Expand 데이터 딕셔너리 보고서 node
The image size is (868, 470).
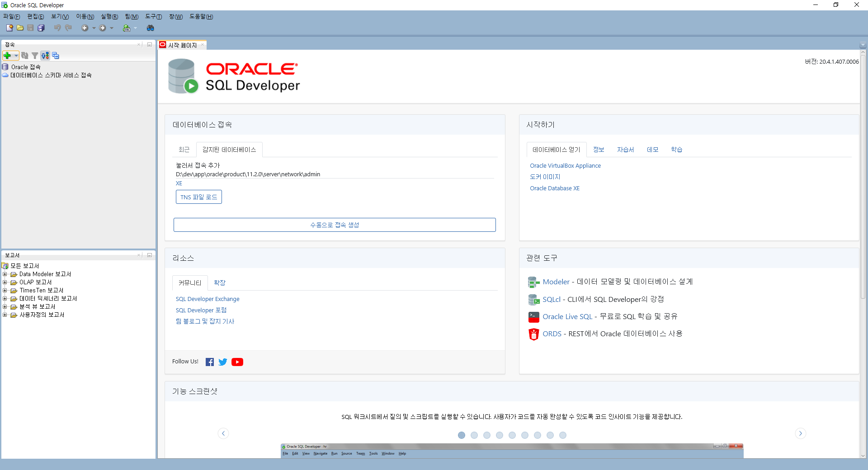[x=5, y=298]
